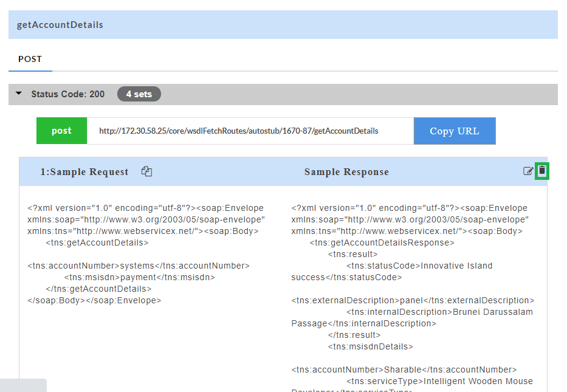Select the pencil edit icon in response header
567x392 pixels.
528,171
